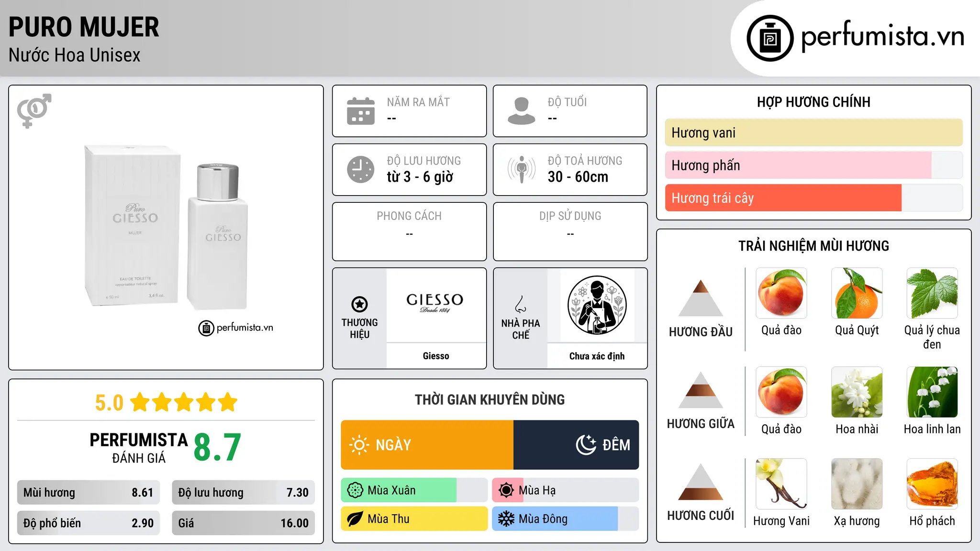Click the PURO MUJER title

[x=84, y=27]
